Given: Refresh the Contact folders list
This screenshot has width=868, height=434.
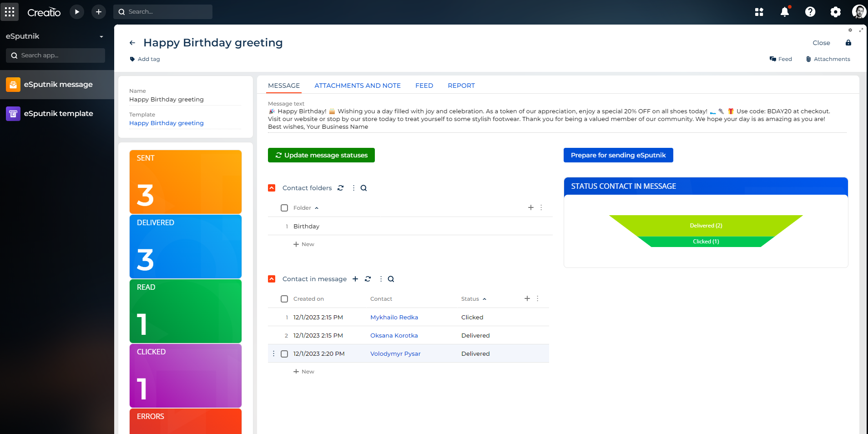Looking at the screenshot, I should coord(341,188).
